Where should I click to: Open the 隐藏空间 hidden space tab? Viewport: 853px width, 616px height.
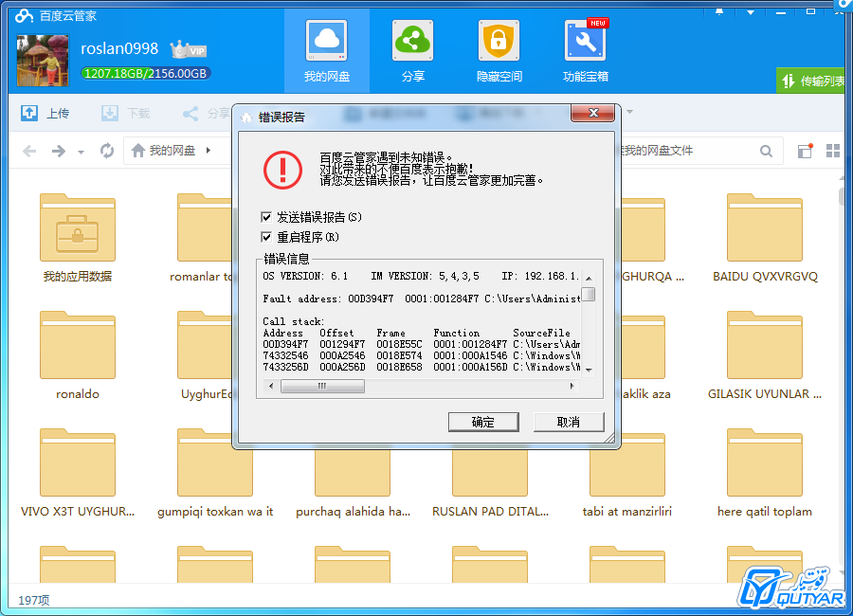pyautogui.click(x=499, y=52)
